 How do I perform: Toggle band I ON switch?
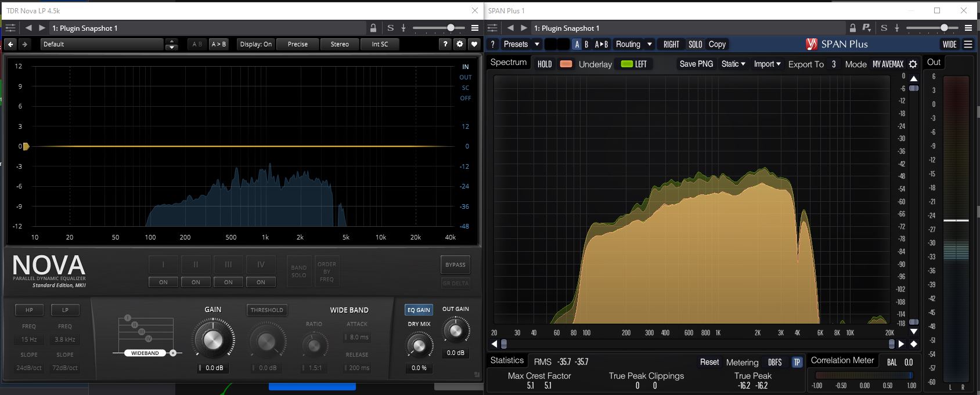click(x=163, y=282)
